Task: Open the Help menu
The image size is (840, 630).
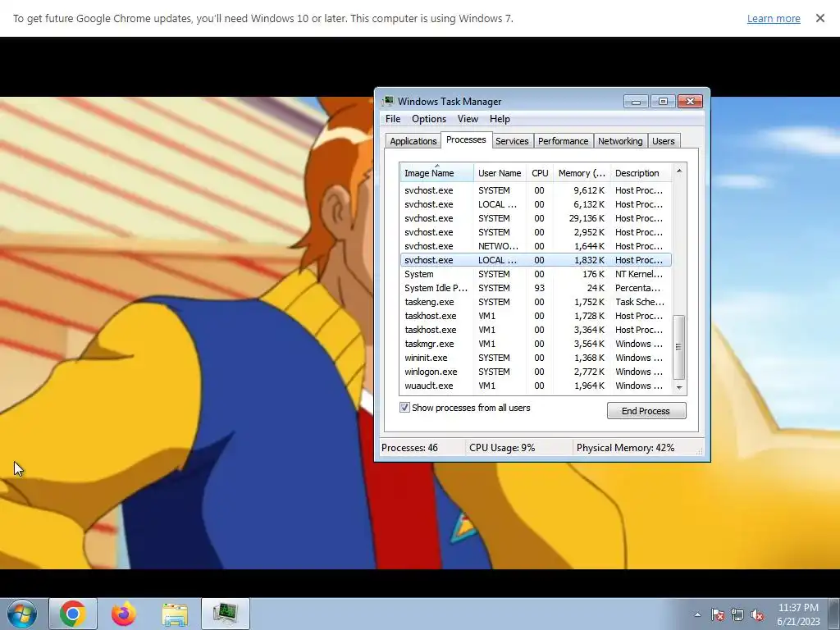Action: (x=500, y=119)
